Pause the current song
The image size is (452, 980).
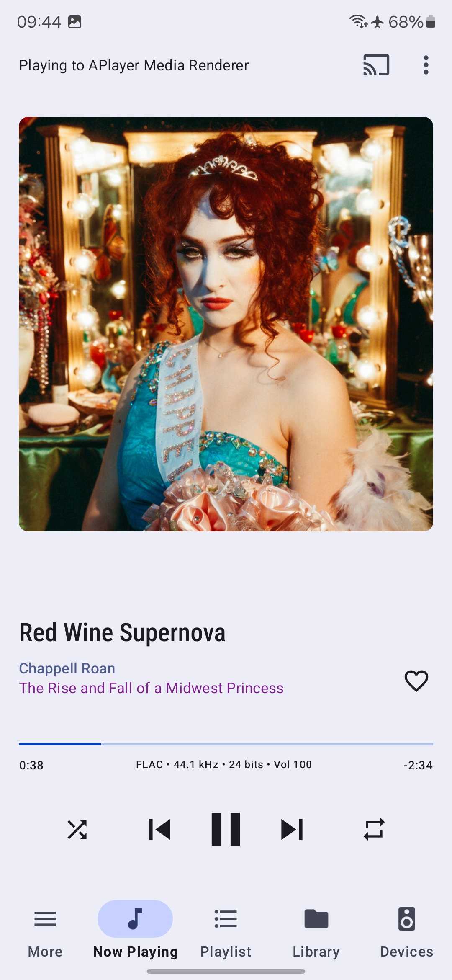click(x=226, y=829)
